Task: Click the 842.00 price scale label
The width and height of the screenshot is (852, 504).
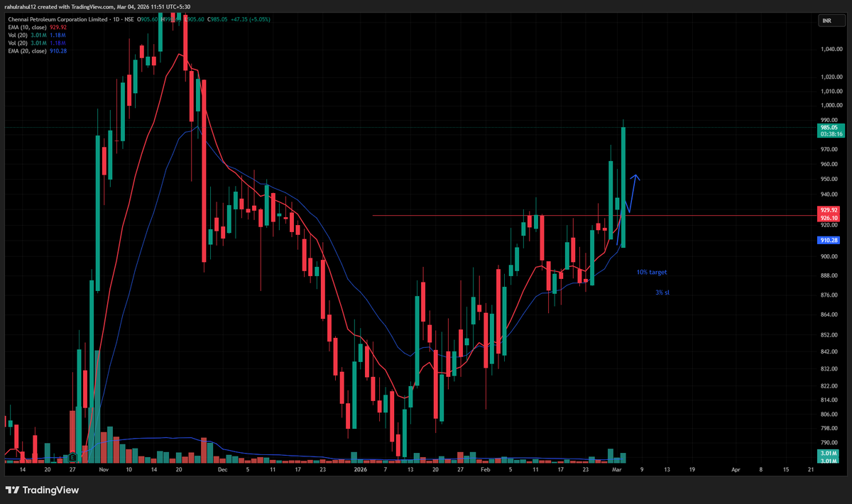Action: coord(829,351)
